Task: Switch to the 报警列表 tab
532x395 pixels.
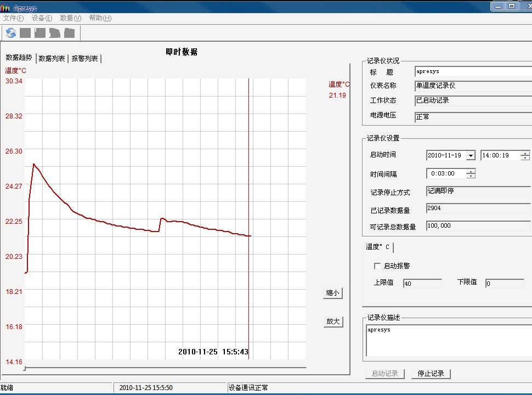Action: click(85, 59)
